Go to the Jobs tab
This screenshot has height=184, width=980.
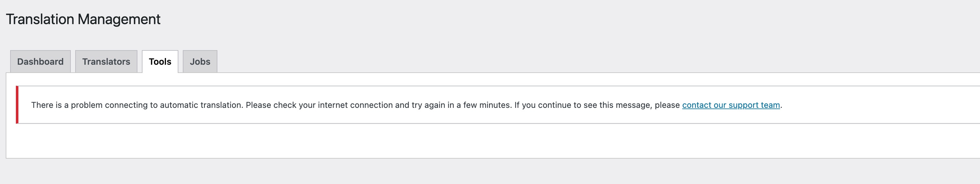(x=200, y=62)
